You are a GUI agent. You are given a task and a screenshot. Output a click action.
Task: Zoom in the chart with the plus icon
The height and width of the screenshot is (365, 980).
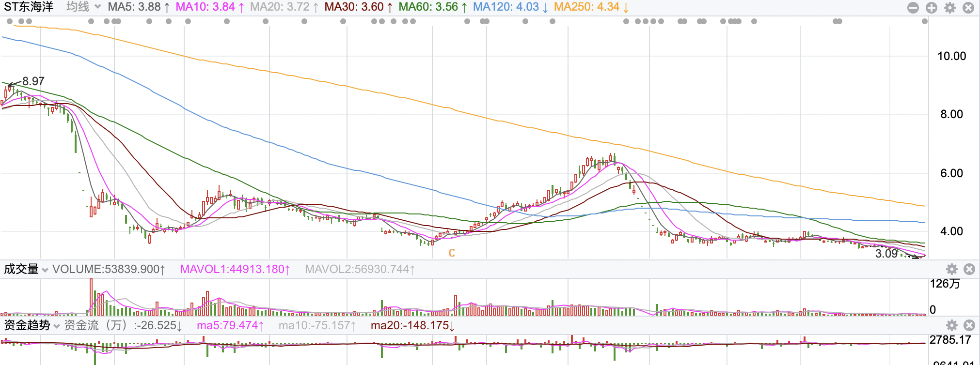point(932,8)
